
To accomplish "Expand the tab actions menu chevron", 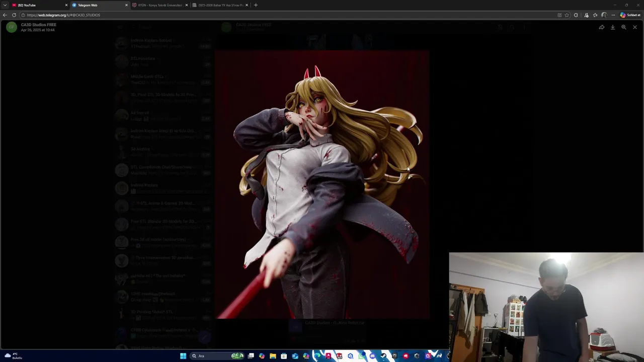I will tap(5, 5).
